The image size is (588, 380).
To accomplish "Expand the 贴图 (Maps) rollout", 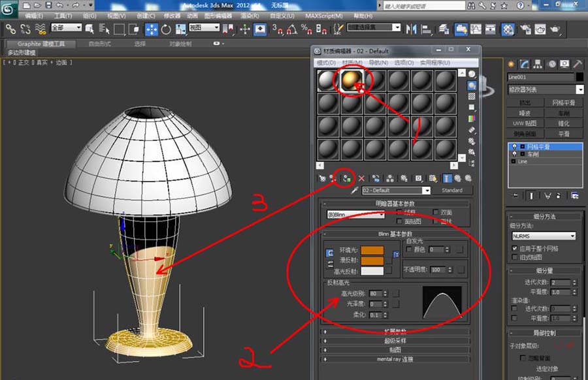I will coord(395,350).
